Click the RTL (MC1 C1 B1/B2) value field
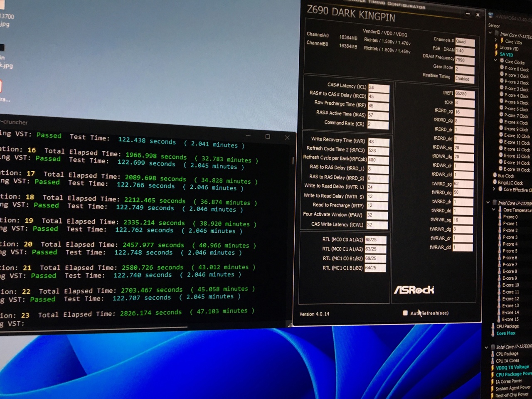Screen dimensions: 532x399 [x=375, y=268]
